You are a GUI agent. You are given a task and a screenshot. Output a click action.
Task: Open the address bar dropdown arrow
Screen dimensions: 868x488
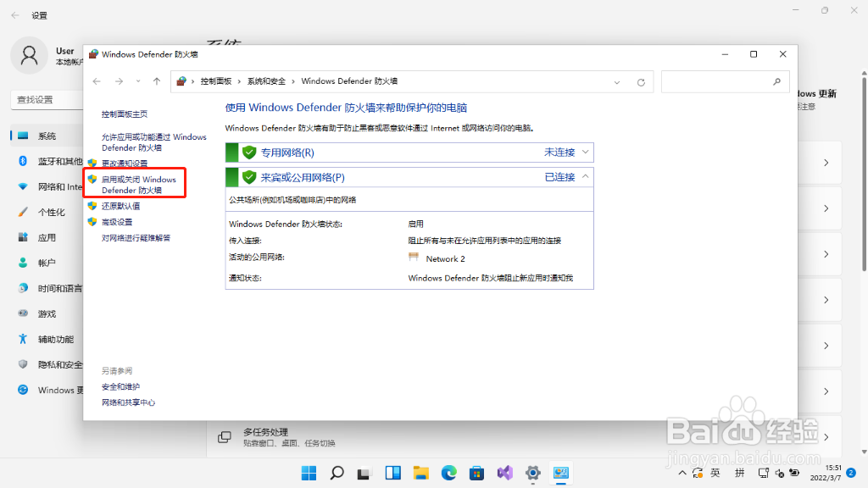point(616,81)
